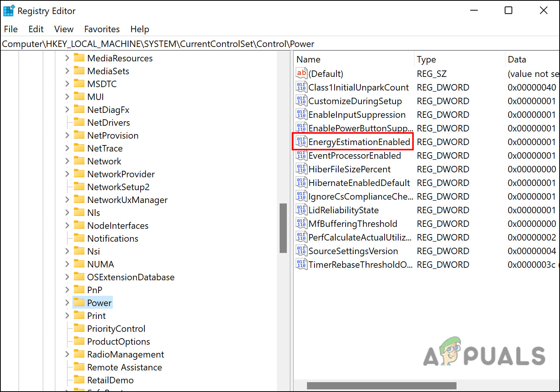
Task: Select the TimerRebaseThresholdO... value
Action: [361, 265]
